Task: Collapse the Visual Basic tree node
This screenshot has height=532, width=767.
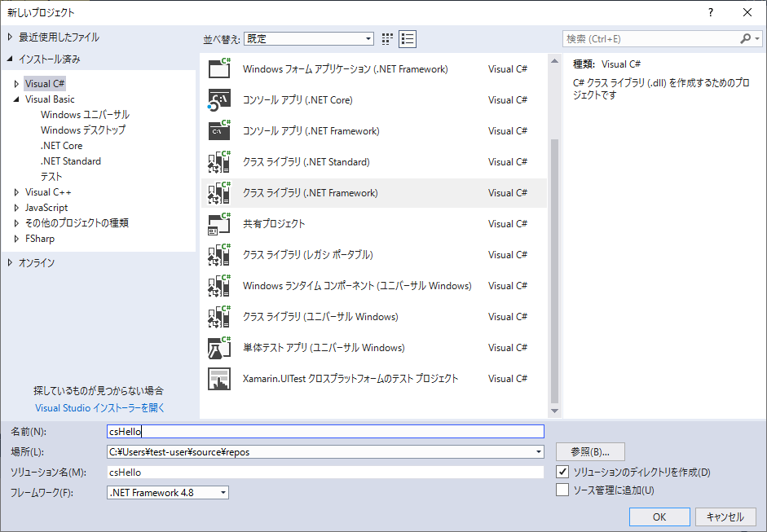Action: (x=16, y=99)
